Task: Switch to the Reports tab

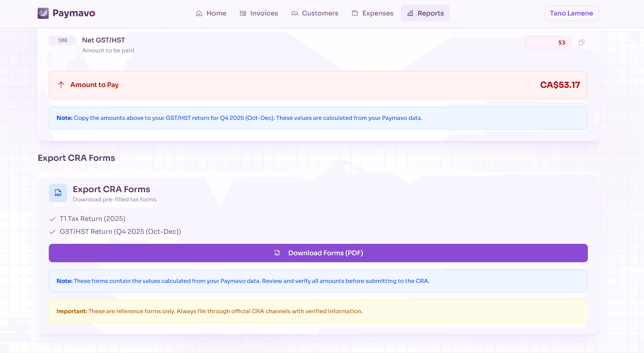Action: pyautogui.click(x=425, y=13)
